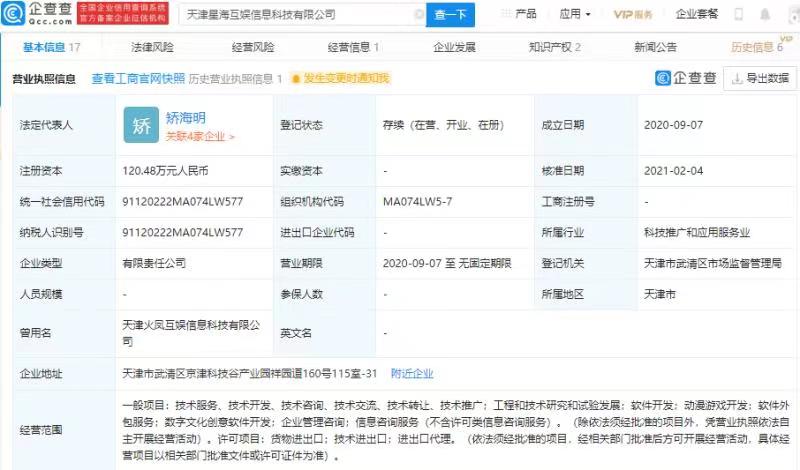
Task: Switch to the 经营信息 tab
Action: pos(353,47)
